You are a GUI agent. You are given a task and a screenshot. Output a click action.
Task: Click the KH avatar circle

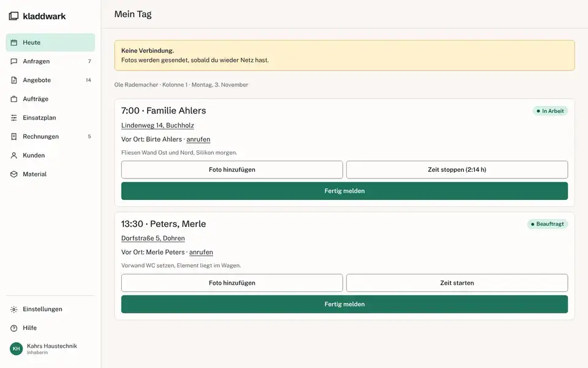point(16,348)
